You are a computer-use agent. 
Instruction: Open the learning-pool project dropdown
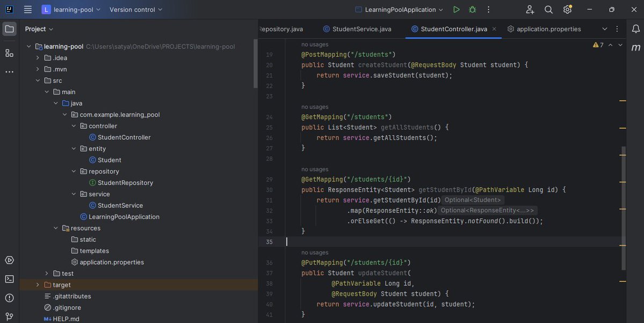point(71,10)
